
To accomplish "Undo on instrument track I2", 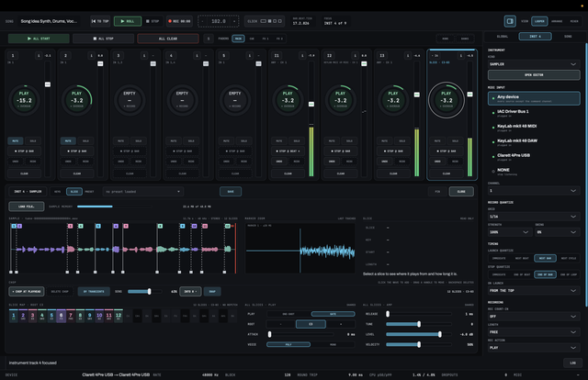I will tap(332, 162).
